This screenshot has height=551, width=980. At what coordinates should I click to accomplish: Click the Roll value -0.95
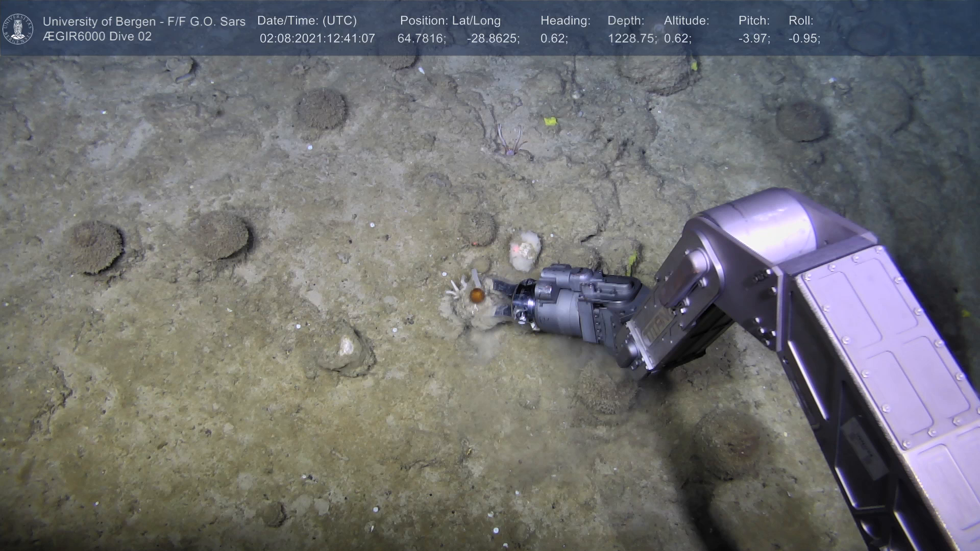pyautogui.click(x=804, y=39)
